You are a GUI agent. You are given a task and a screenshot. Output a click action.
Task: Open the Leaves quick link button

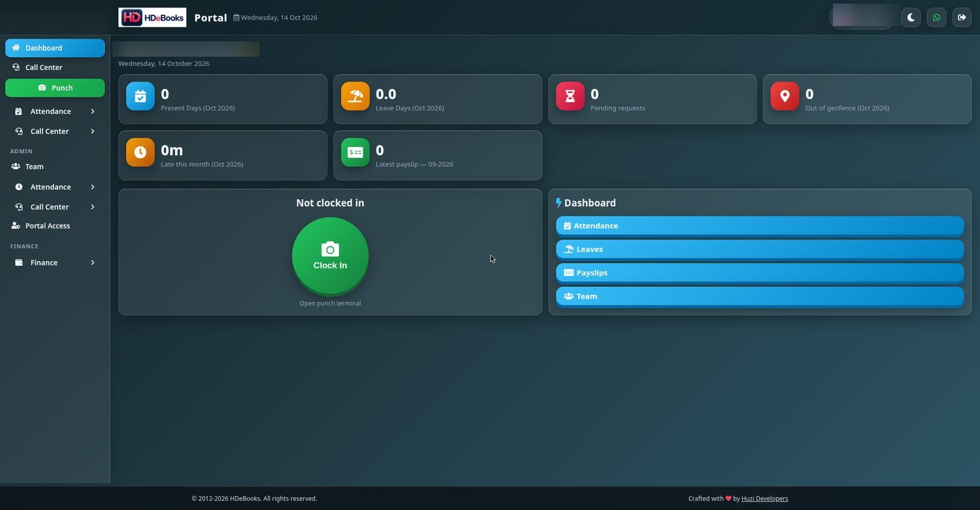[759, 249]
